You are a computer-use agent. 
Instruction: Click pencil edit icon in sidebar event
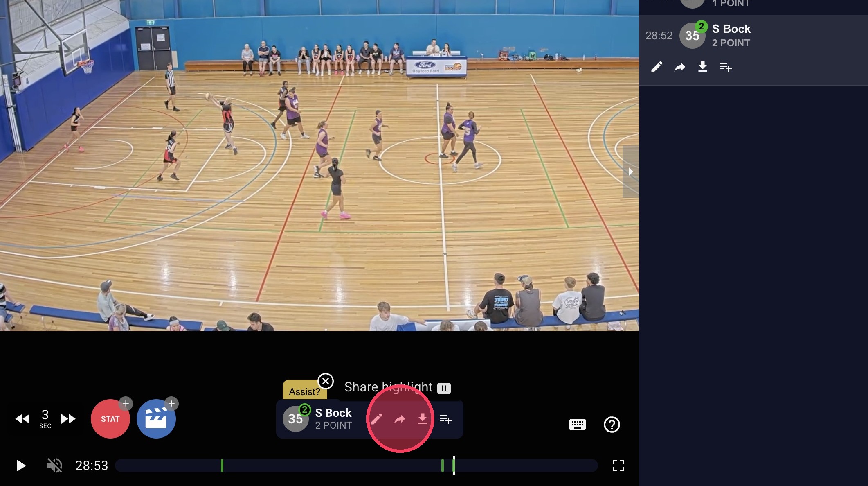(657, 67)
